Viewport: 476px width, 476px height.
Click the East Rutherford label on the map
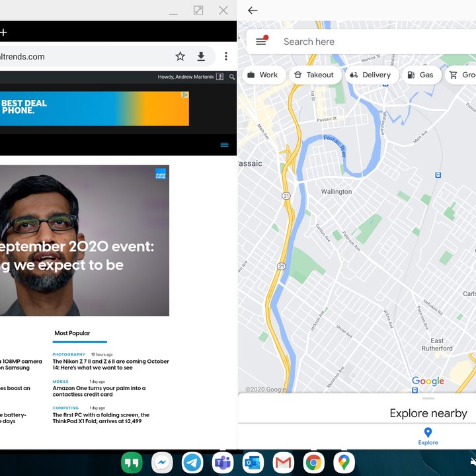[437, 344]
